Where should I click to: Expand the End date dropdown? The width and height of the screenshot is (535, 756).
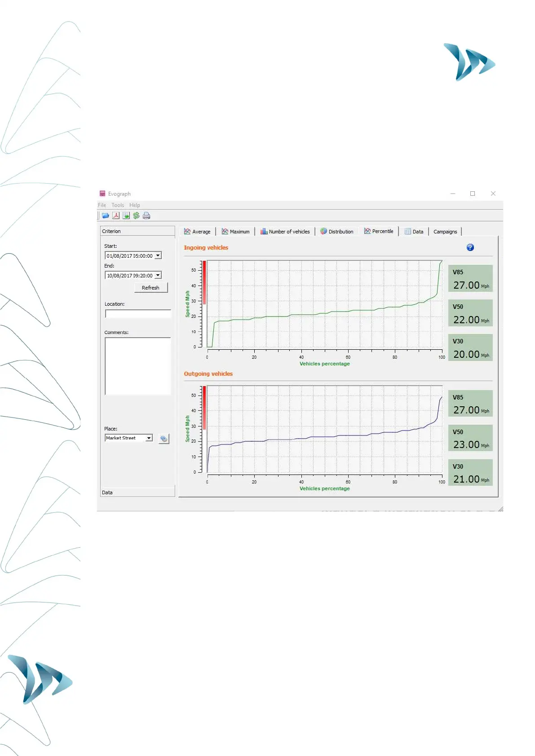[x=158, y=275]
